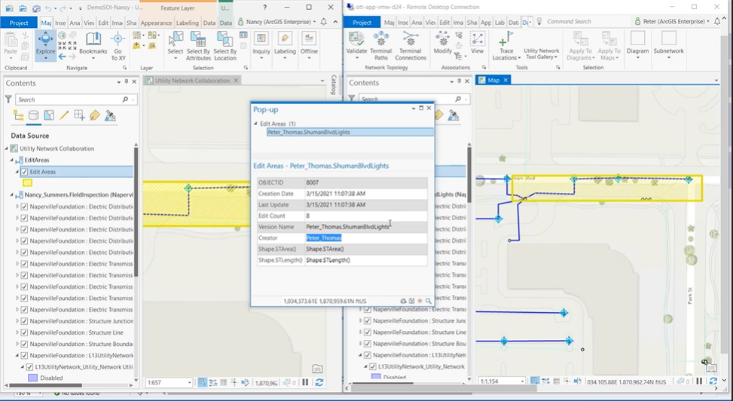
Task: Uncheck the Edit Areas layer checkbox
Action: [x=24, y=172]
